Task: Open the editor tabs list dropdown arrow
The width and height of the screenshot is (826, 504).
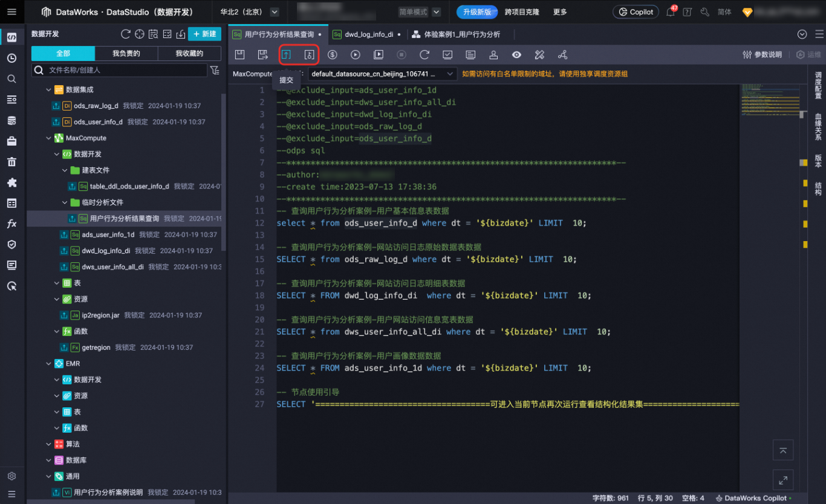Action: (802, 34)
